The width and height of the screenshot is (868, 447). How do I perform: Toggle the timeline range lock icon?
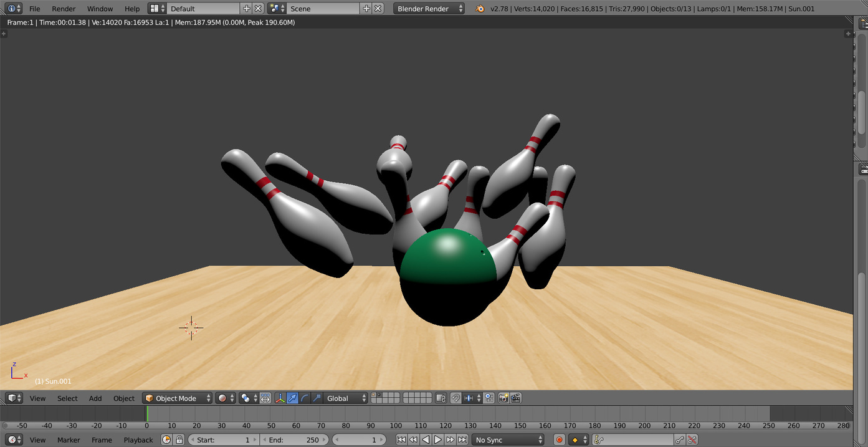[179, 440]
